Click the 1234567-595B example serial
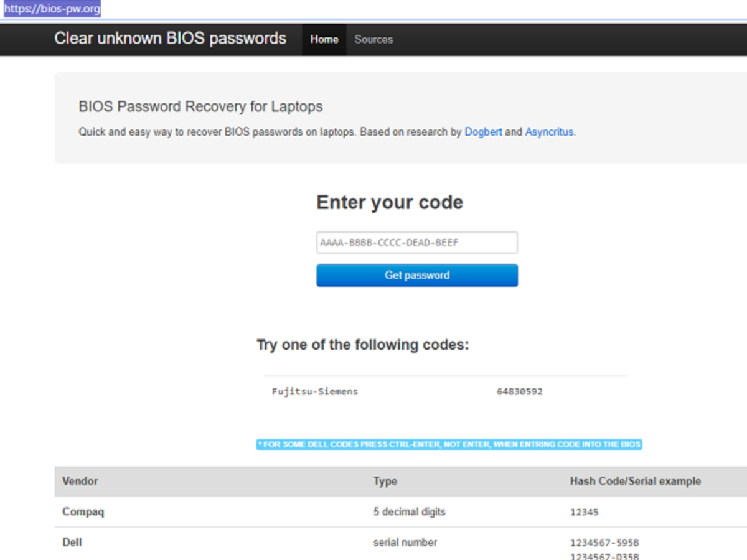 pyautogui.click(x=604, y=543)
